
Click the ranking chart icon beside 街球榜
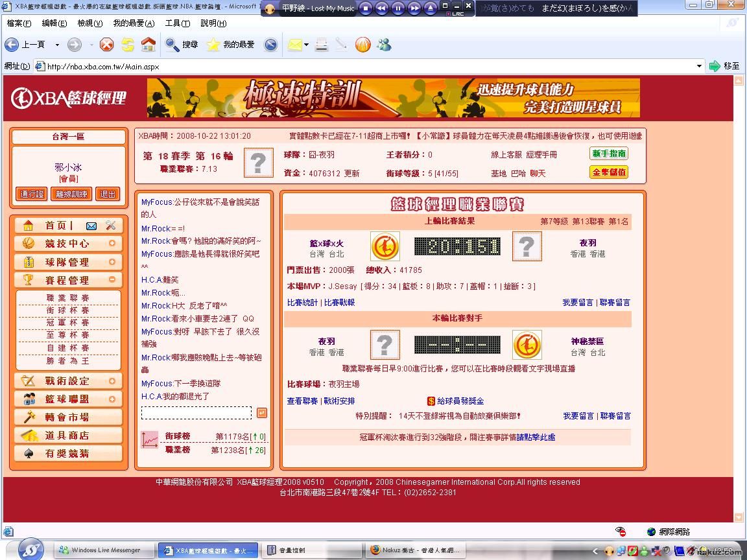click(150, 440)
